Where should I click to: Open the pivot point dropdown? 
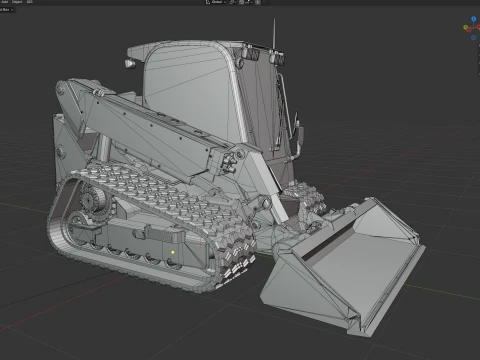233,2
